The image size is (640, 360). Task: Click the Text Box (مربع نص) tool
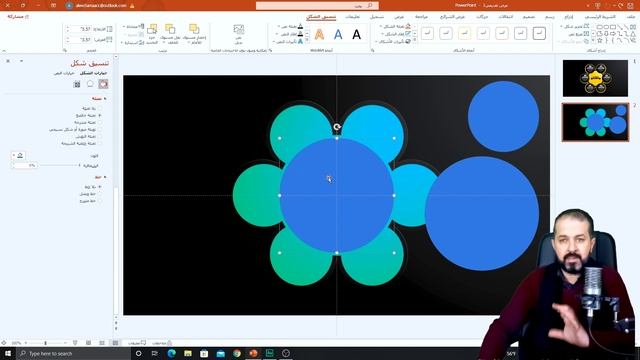click(x=578, y=34)
